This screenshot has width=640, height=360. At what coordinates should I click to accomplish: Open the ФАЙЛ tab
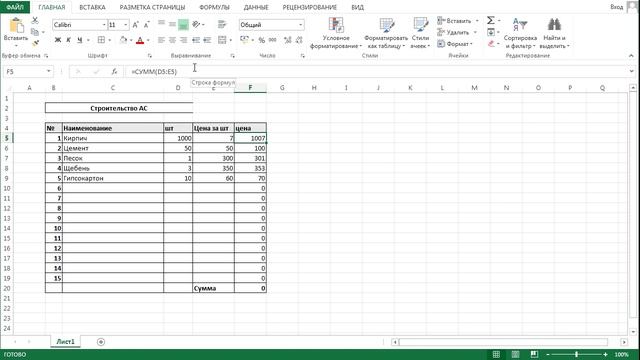pyautogui.click(x=15, y=7)
